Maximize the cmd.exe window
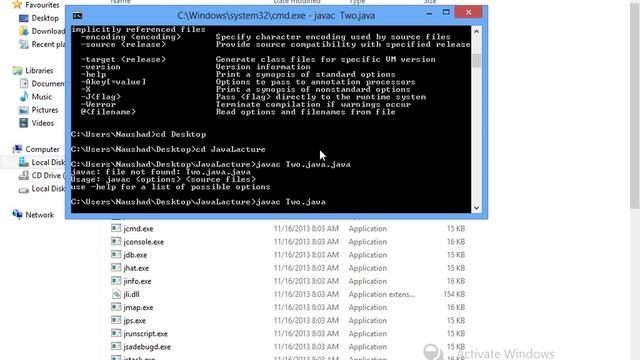This screenshot has width=640, height=360. (x=446, y=13)
